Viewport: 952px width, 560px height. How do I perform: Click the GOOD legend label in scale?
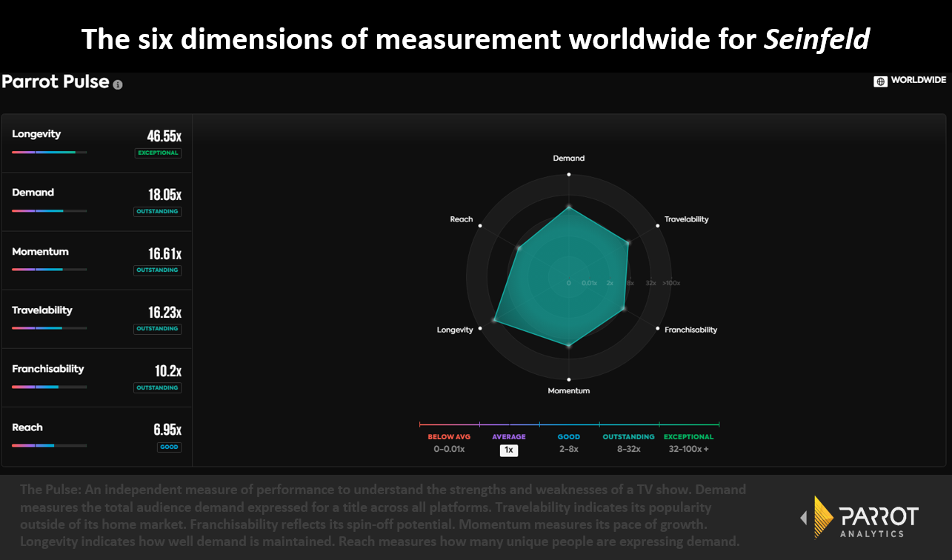tap(569, 437)
